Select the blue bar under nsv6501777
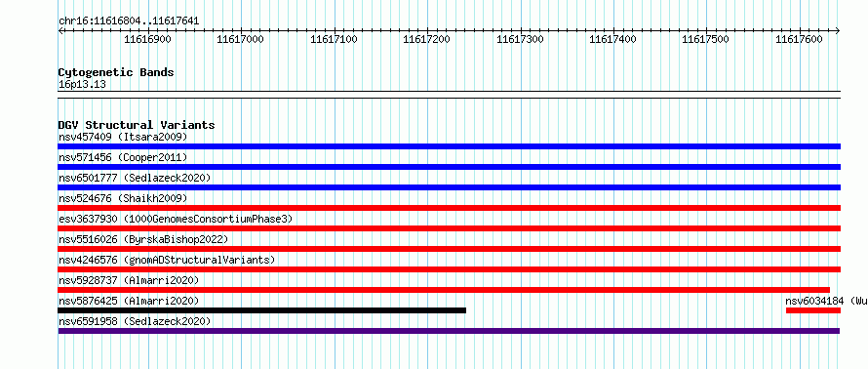Screen dimensions: 868x369 pyautogui.click(x=449, y=187)
